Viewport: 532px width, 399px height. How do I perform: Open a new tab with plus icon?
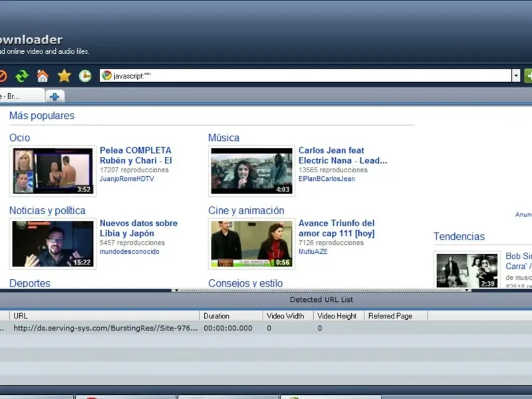(x=55, y=96)
